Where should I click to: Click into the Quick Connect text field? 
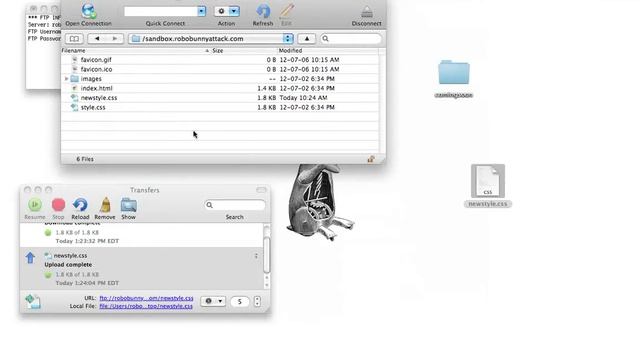click(161, 11)
